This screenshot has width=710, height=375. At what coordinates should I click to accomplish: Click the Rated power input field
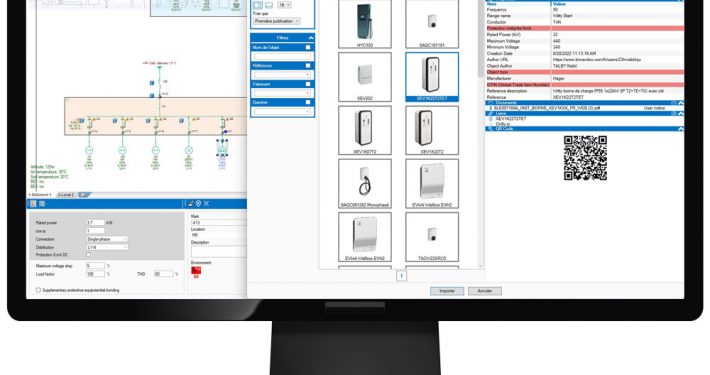[95, 223]
